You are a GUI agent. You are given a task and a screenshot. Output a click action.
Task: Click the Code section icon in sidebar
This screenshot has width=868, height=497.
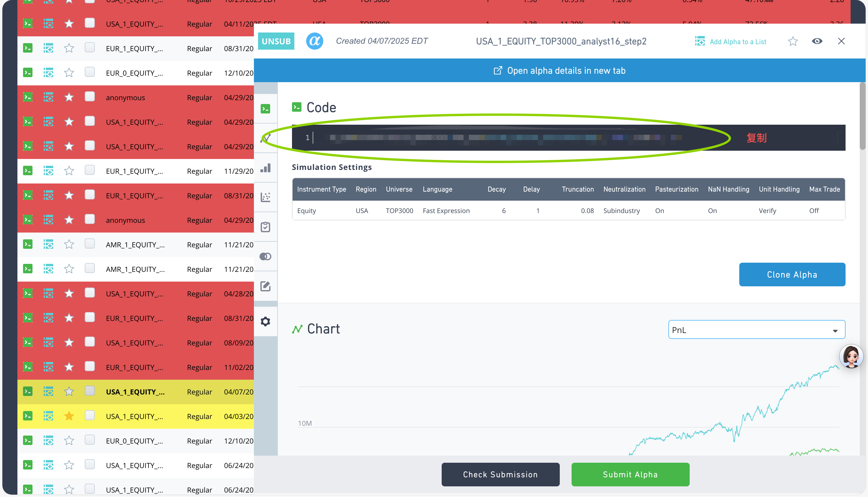[265, 108]
